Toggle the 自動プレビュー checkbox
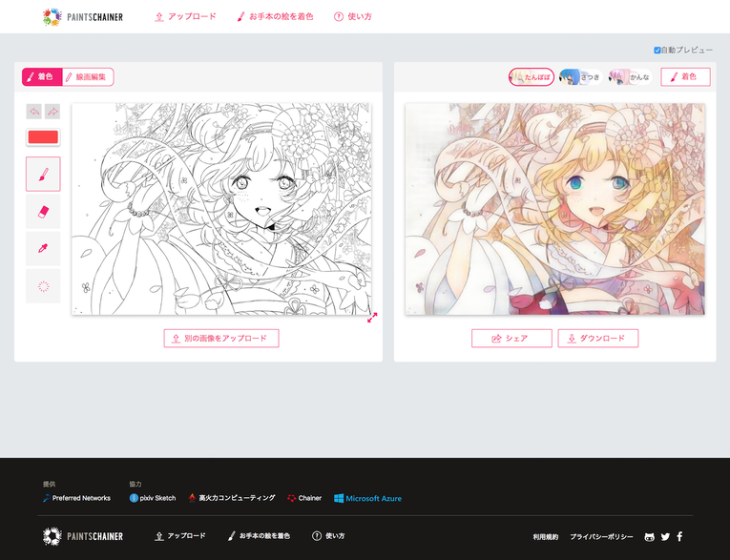Screen dimensions: 730x560 pos(657,50)
